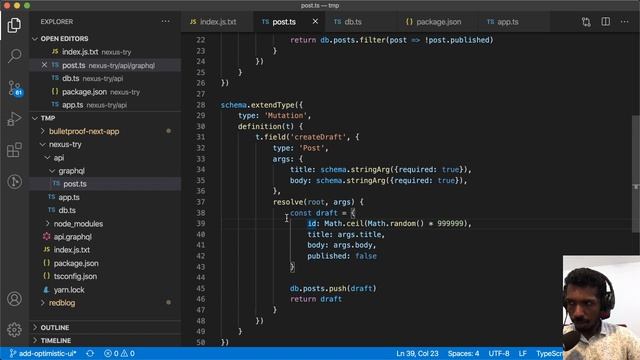Screen dimensions: 640x360
Task: Open the Manage gear icon
Action: click(x=14, y=329)
